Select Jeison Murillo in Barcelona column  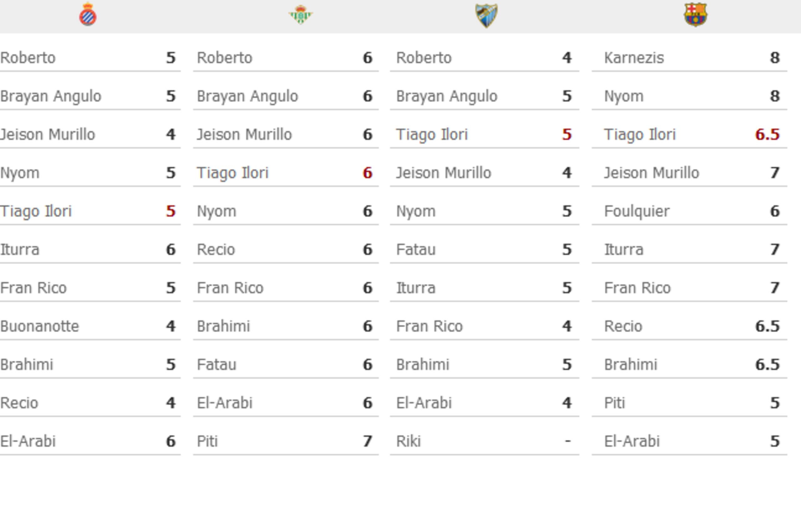tap(651, 173)
